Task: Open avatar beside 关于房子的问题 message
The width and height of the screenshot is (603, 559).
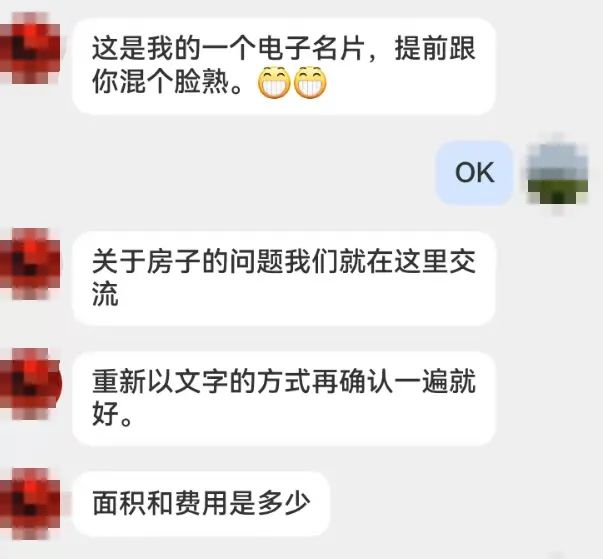Action: [x=30, y=264]
